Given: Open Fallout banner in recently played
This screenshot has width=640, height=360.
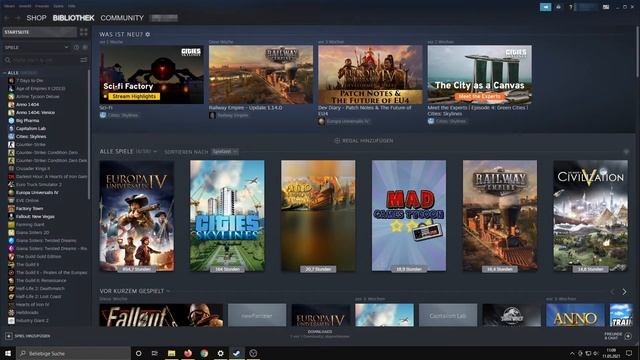Looking at the screenshot, I should tap(161, 315).
